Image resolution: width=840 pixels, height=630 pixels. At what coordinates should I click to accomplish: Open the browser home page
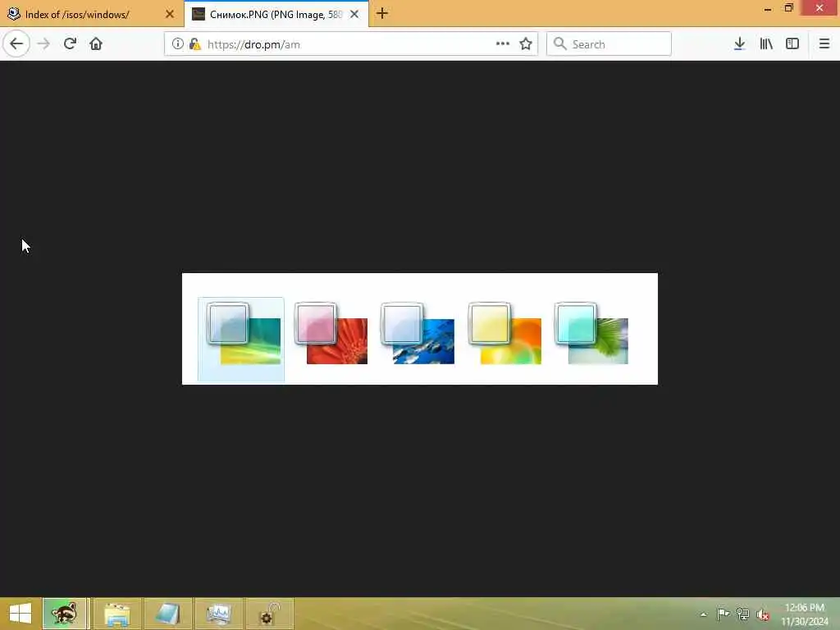(96, 44)
